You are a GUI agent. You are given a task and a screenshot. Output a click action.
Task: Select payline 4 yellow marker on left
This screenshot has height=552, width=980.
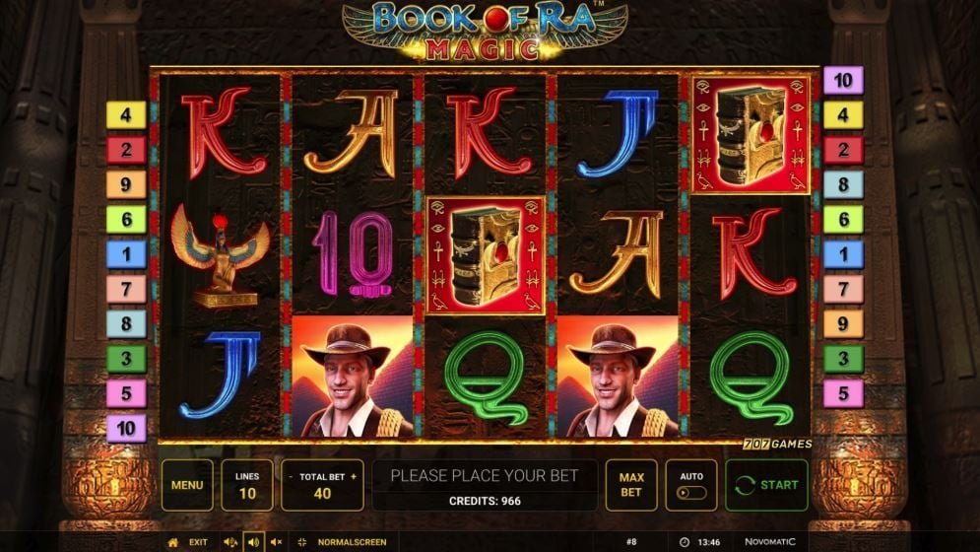point(126,115)
